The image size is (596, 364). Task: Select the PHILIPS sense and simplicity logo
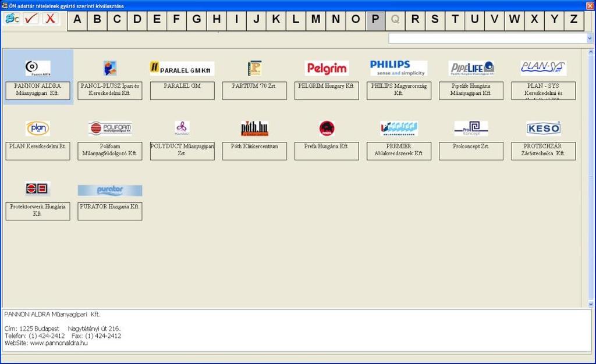pyautogui.click(x=399, y=68)
